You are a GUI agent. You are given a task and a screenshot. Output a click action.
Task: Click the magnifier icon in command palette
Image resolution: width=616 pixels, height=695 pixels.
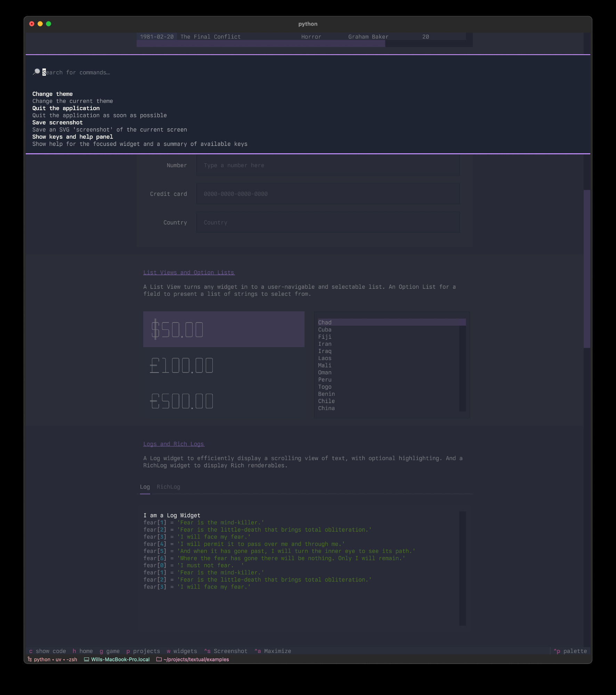[36, 72]
